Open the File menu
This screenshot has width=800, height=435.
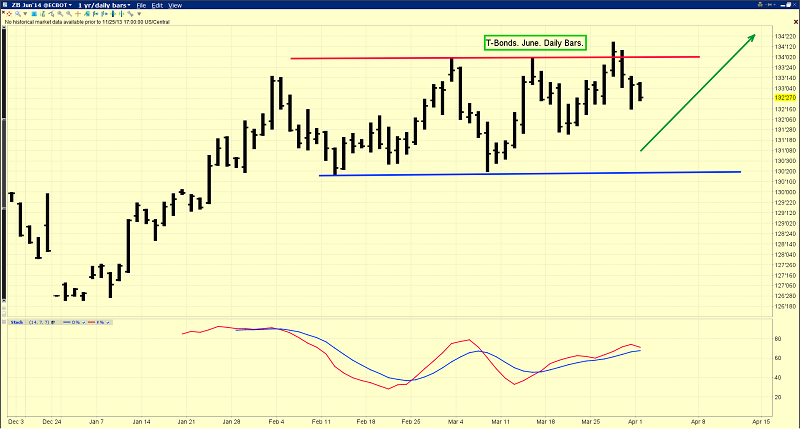coord(141,5)
